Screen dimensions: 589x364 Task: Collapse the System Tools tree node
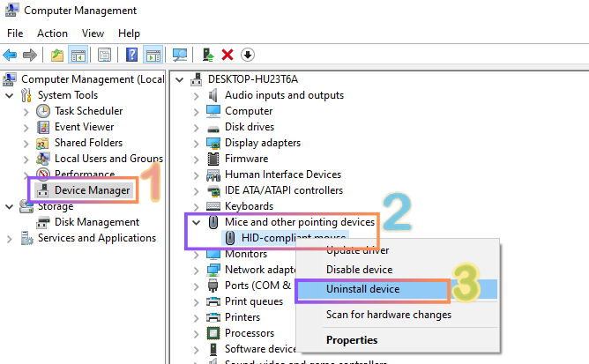pos(10,95)
